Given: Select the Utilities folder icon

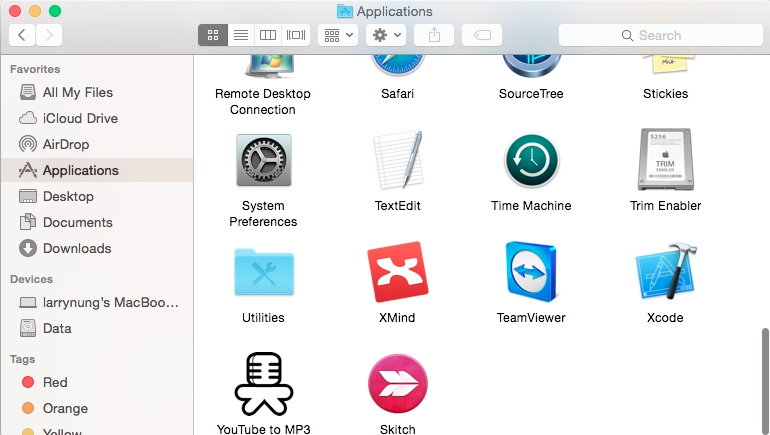Looking at the screenshot, I should 264,272.
